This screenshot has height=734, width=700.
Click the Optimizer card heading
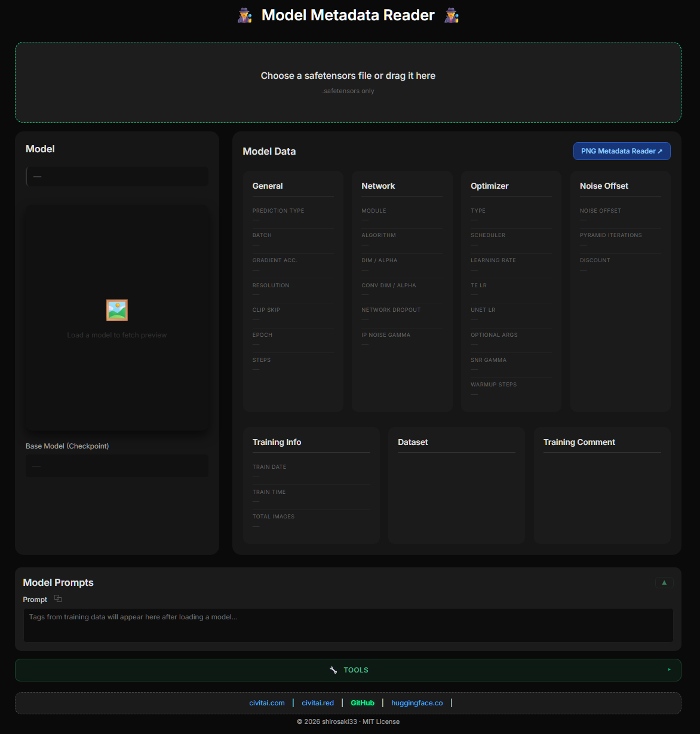[x=490, y=186]
